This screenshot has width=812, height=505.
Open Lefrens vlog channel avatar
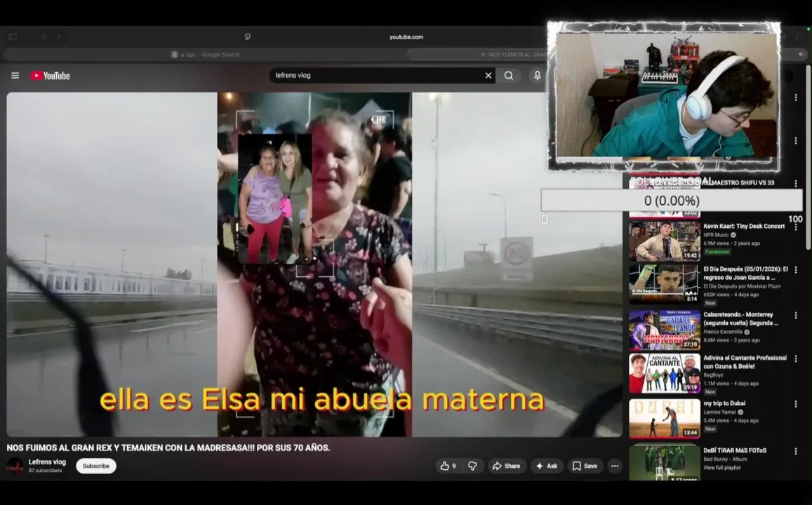pyautogui.click(x=15, y=466)
